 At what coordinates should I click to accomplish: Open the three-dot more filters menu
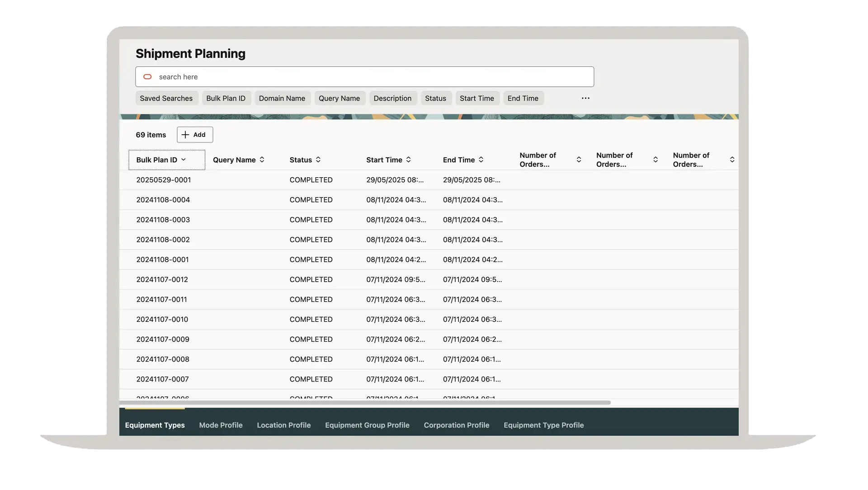coord(585,98)
